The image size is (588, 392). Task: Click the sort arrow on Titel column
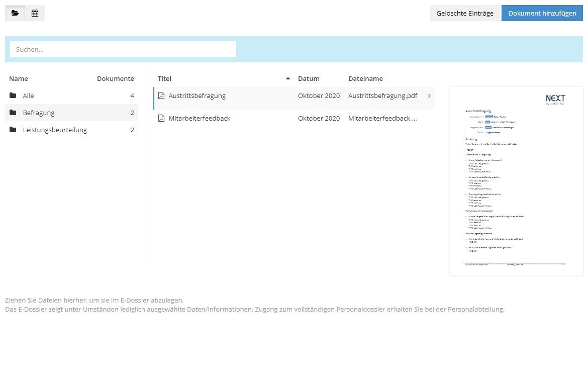point(288,78)
